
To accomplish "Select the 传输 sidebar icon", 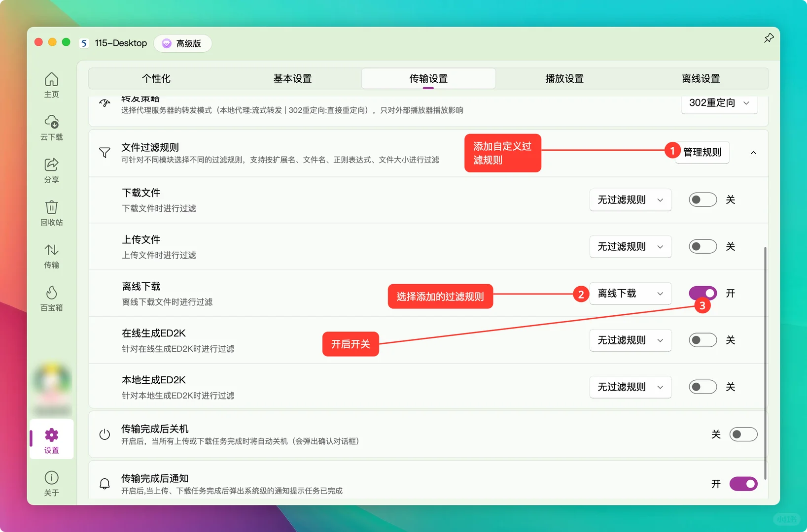I will click(x=51, y=255).
